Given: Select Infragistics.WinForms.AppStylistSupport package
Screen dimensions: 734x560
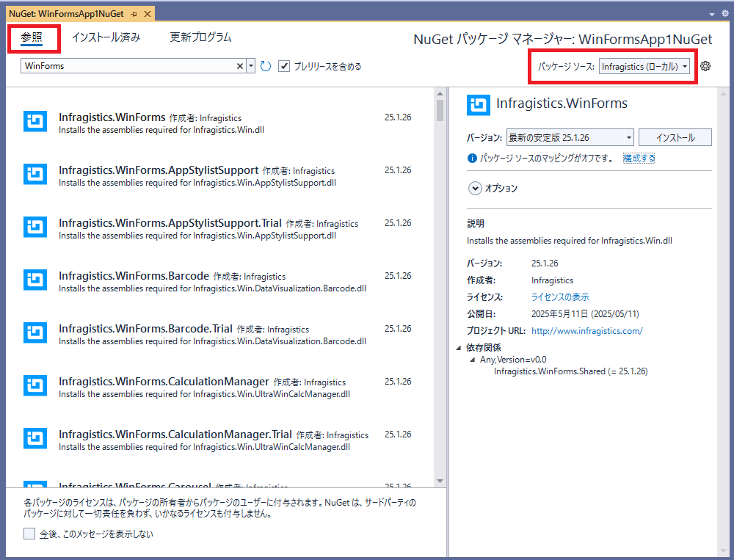Looking at the screenshot, I should [219, 175].
